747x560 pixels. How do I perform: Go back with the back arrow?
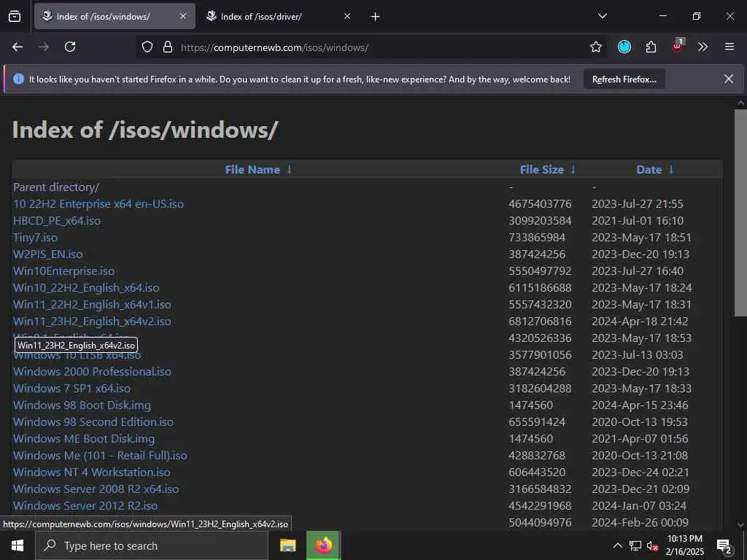pyautogui.click(x=18, y=47)
